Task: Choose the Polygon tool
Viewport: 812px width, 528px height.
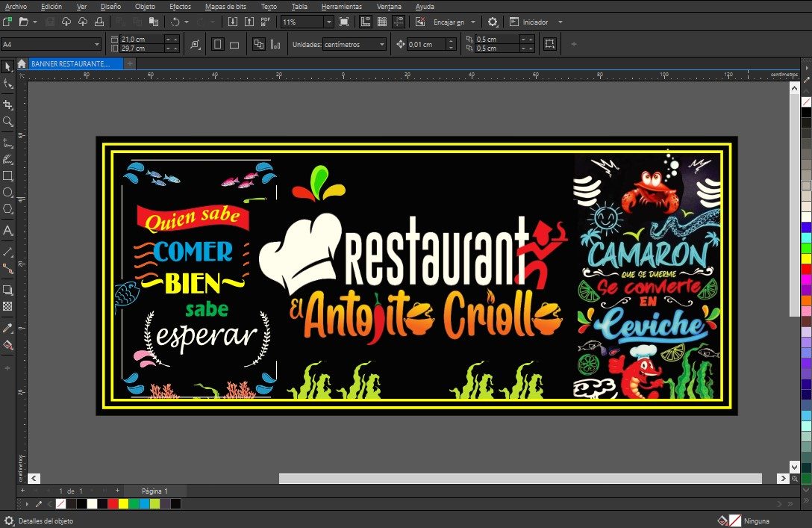Action: click(8, 209)
